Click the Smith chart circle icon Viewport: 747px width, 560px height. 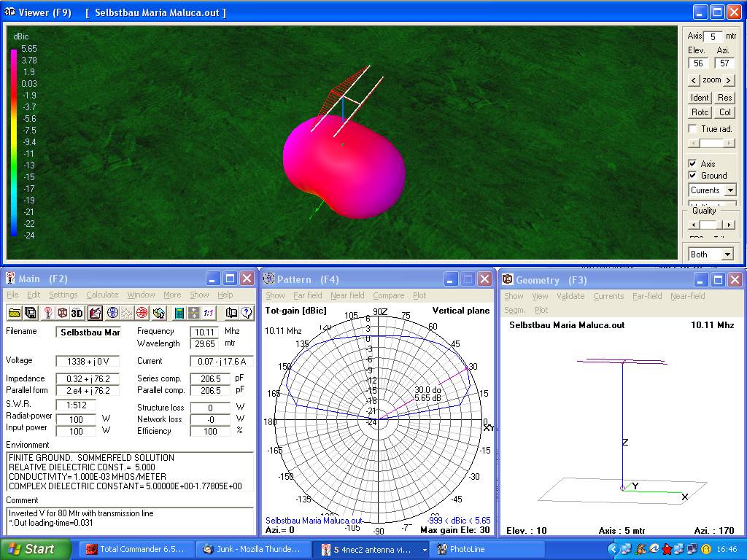(x=142, y=313)
